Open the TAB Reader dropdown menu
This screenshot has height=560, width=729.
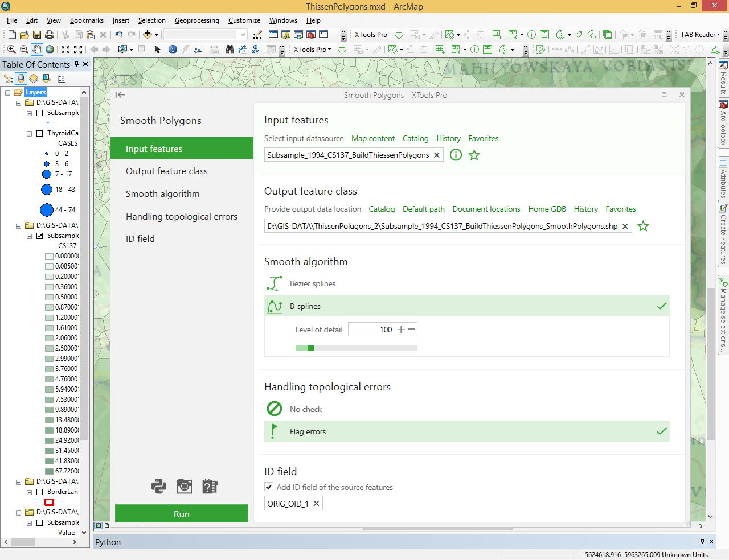[700, 35]
